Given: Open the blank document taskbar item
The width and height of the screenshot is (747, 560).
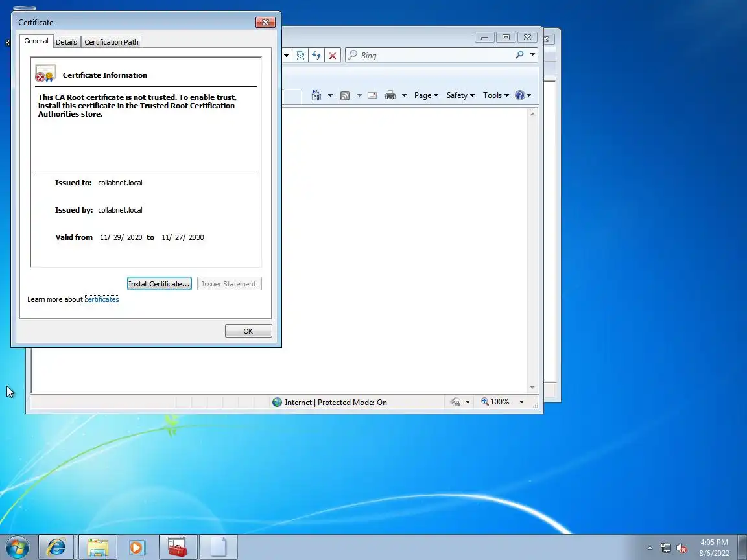Looking at the screenshot, I should (218, 547).
